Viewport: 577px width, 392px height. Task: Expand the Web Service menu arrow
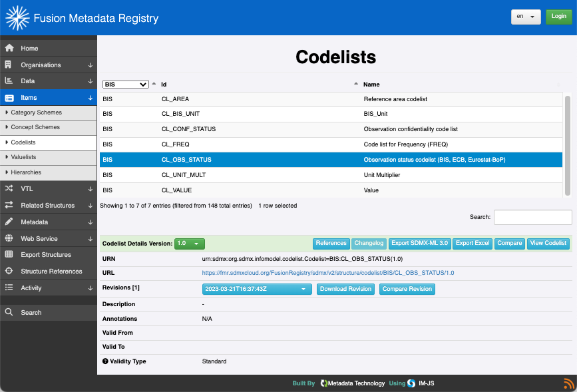[90, 239]
